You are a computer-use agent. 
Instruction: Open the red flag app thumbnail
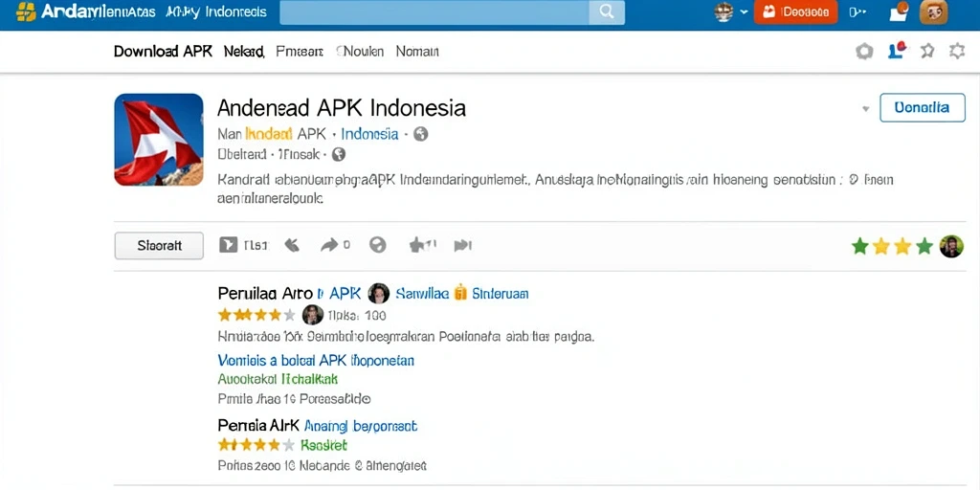pyautogui.click(x=159, y=140)
